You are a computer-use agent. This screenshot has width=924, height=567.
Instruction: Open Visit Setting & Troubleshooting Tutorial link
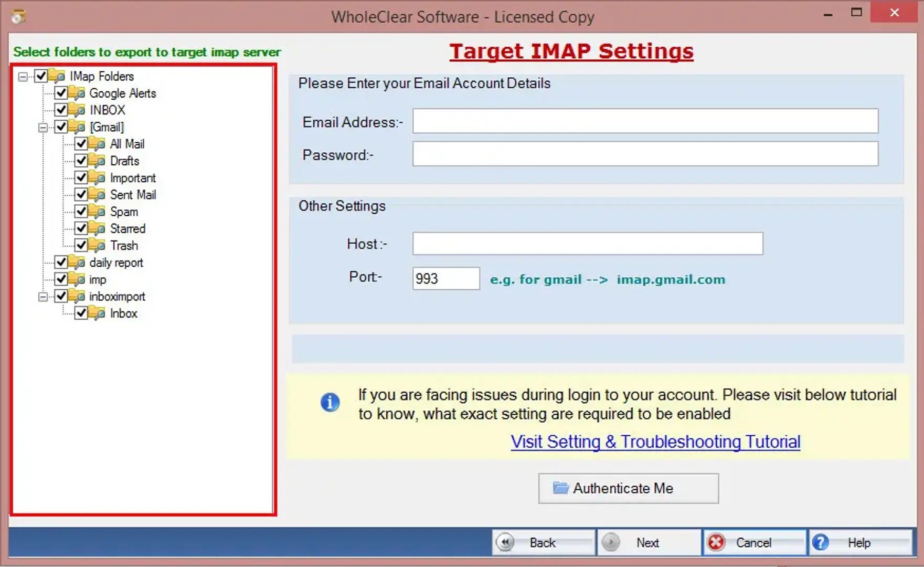point(655,442)
